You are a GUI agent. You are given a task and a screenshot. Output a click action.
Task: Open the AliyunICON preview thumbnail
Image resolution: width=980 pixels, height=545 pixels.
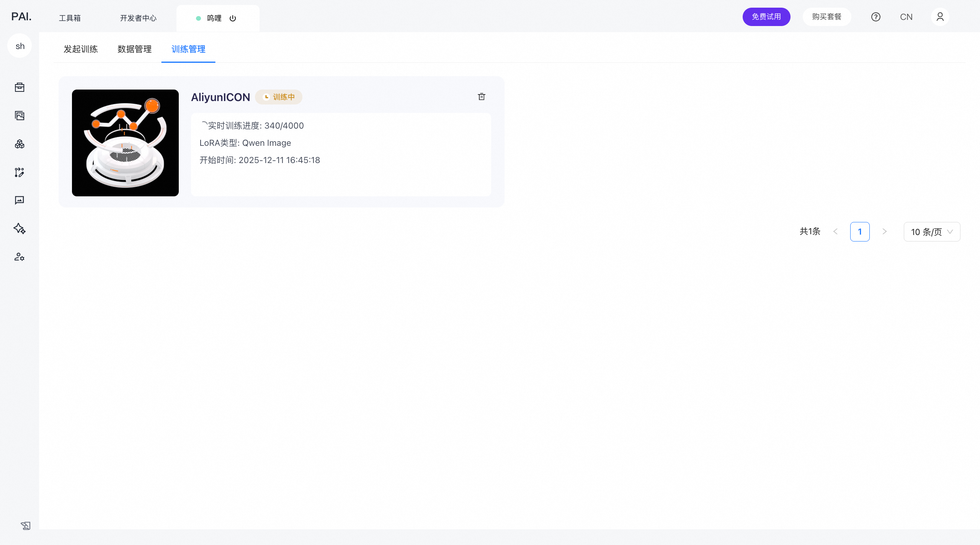pyautogui.click(x=125, y=143)
